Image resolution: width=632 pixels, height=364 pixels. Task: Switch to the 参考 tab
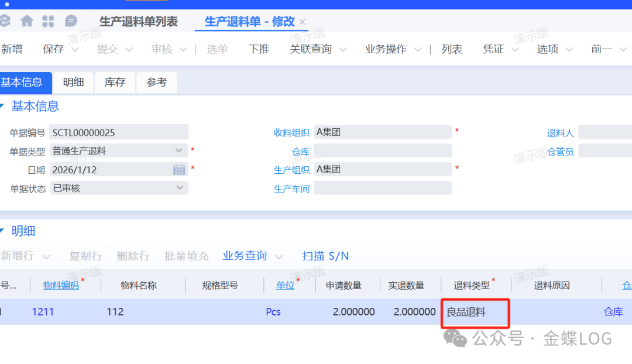click(x=156, y=83)
